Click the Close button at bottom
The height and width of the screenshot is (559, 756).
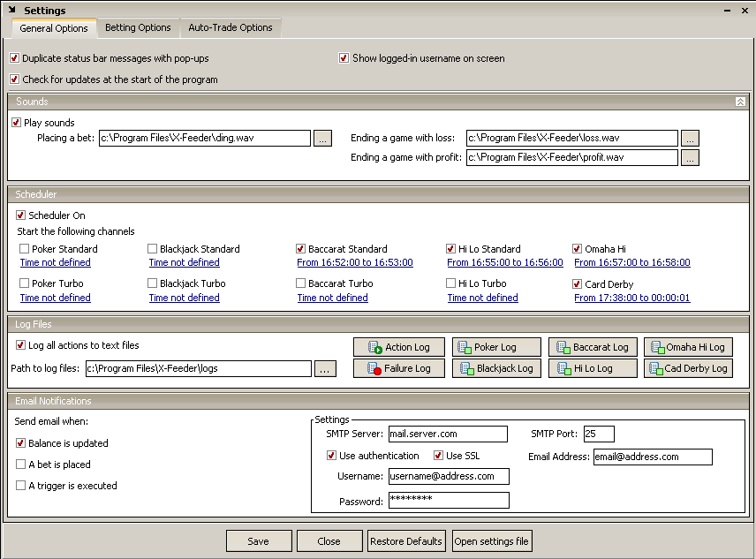click(329, 541)
